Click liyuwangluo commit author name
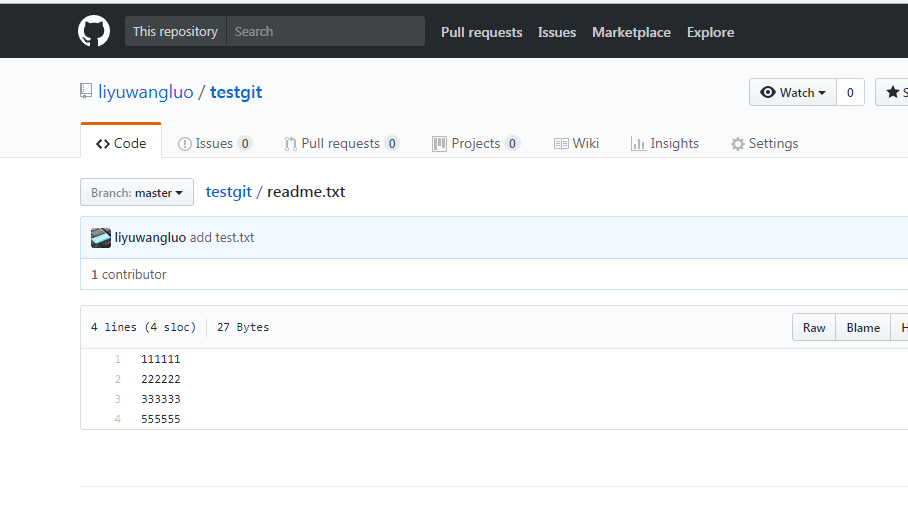 [150, 238]
